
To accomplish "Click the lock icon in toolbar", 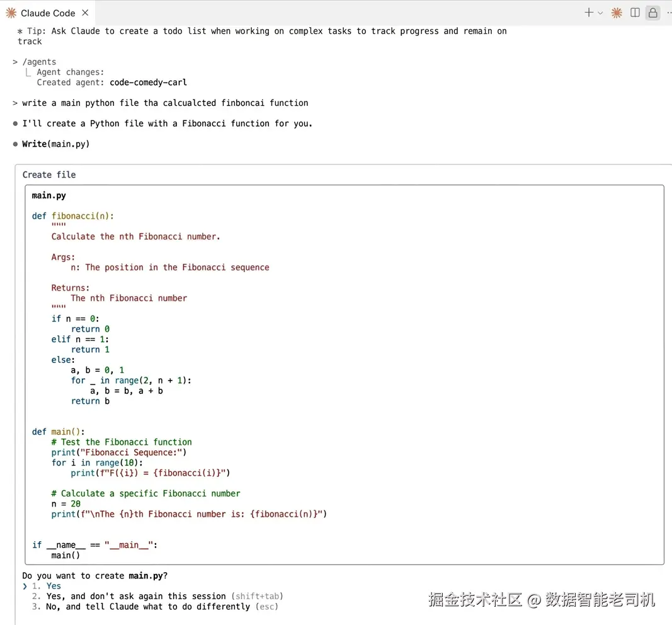I will click(652, 13).
